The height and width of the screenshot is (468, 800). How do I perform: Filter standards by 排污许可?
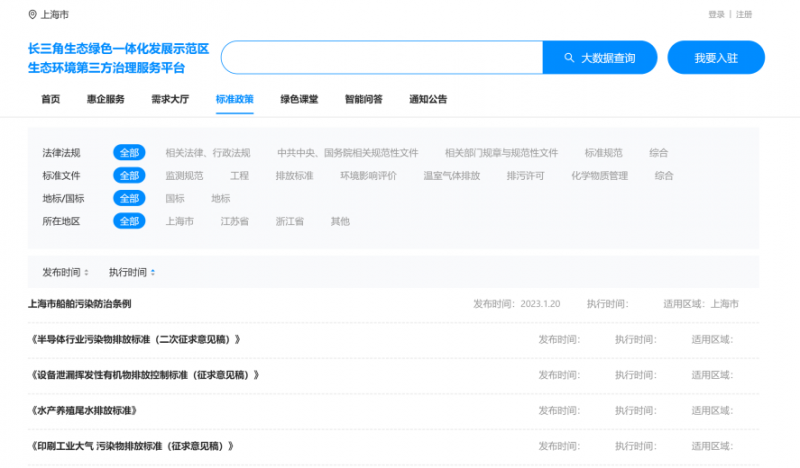[x=525, y=175]
